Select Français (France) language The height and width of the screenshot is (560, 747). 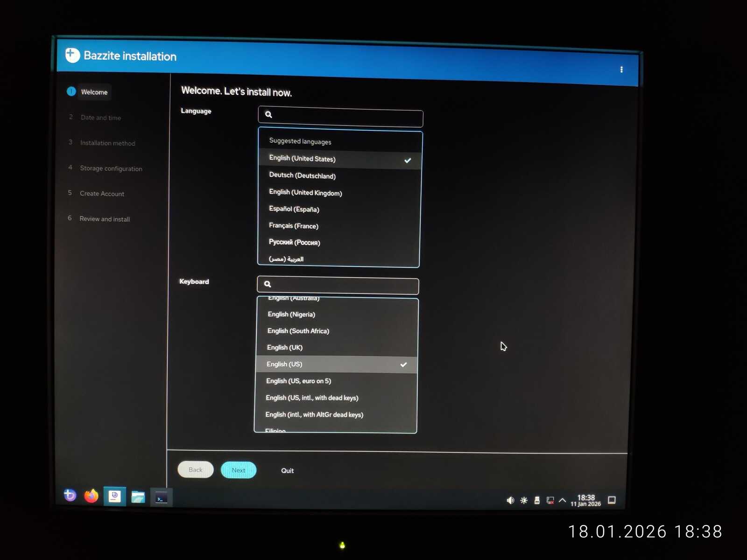pyautogui.click(x=339, y=226)
